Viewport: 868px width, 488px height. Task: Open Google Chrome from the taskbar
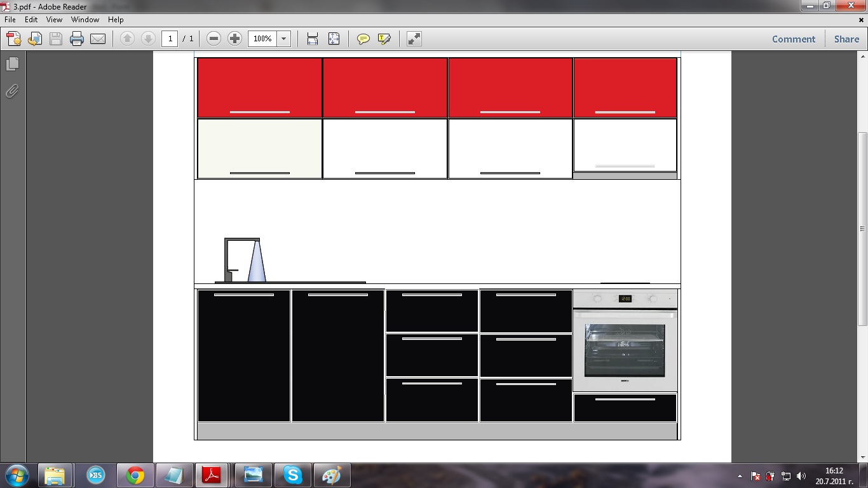point(135,475)
